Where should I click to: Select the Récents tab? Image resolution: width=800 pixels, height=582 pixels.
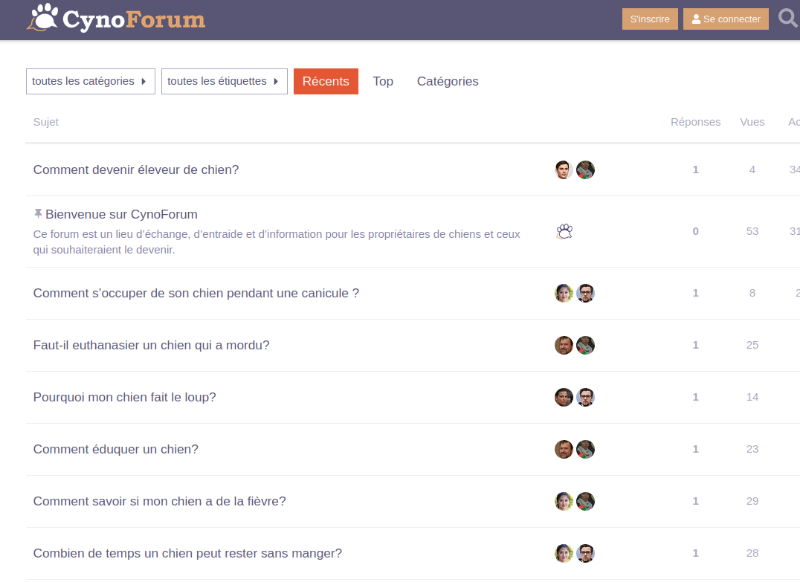pyautogui.click(x=326, y=81)
